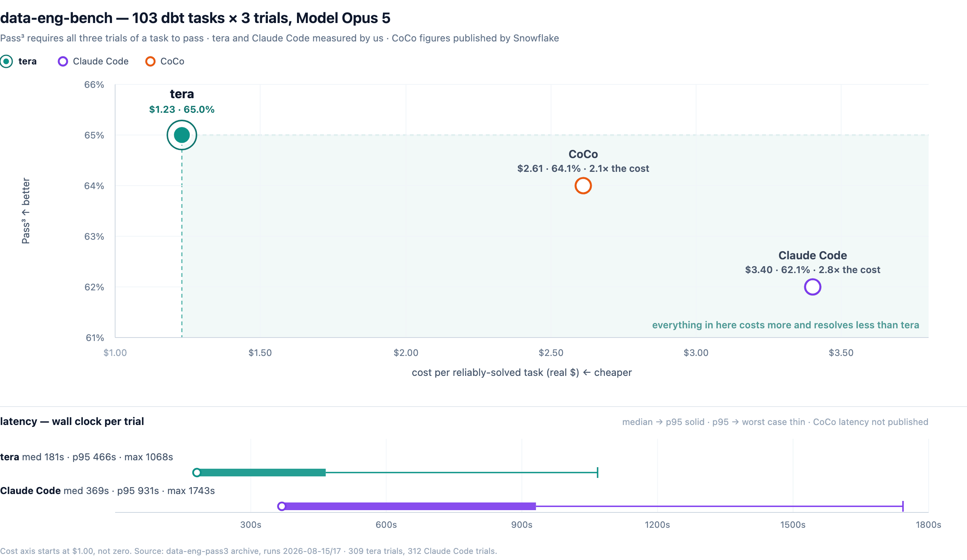This screenshot has height=560, width=967.
Task: Click the '1500s' latency axis tick
Action: point(793,525)
